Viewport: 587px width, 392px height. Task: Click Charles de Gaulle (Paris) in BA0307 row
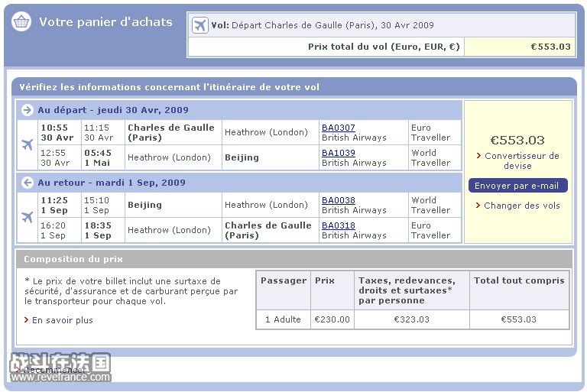171,132
